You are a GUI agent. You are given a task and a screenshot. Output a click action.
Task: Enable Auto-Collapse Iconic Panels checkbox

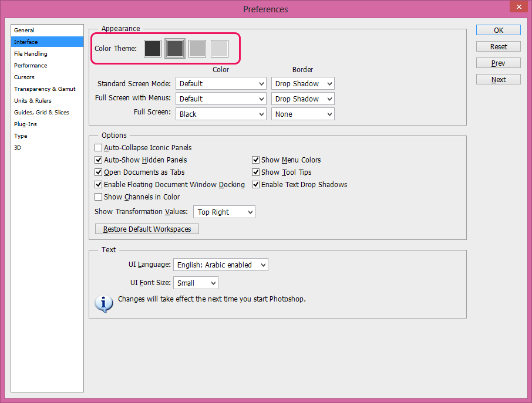click(x=99, y=147)
